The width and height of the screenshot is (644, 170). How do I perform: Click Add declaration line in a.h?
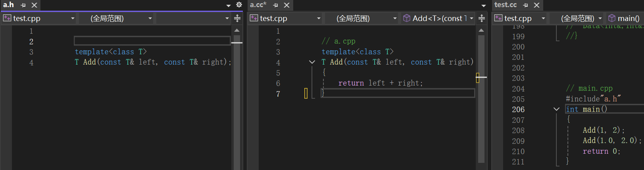pyautogui.click(x=153, y=62)
